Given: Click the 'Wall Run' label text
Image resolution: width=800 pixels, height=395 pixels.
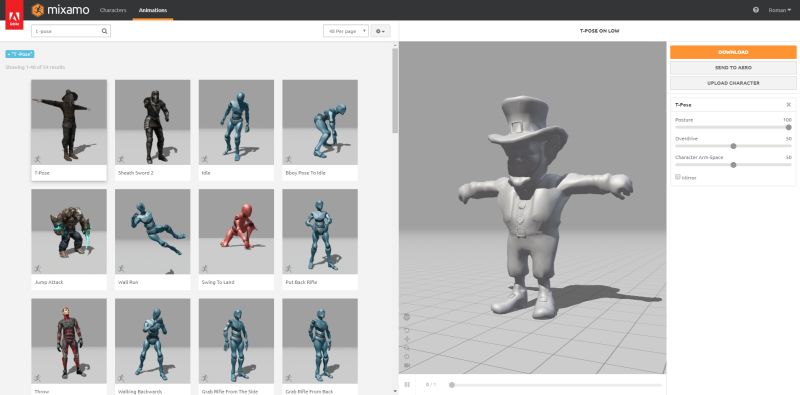Looking at the screenshot, I should tap(128, 282).
